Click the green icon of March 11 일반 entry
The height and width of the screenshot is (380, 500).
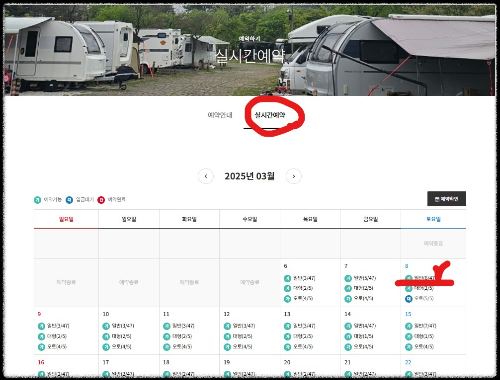coord(167,326)
